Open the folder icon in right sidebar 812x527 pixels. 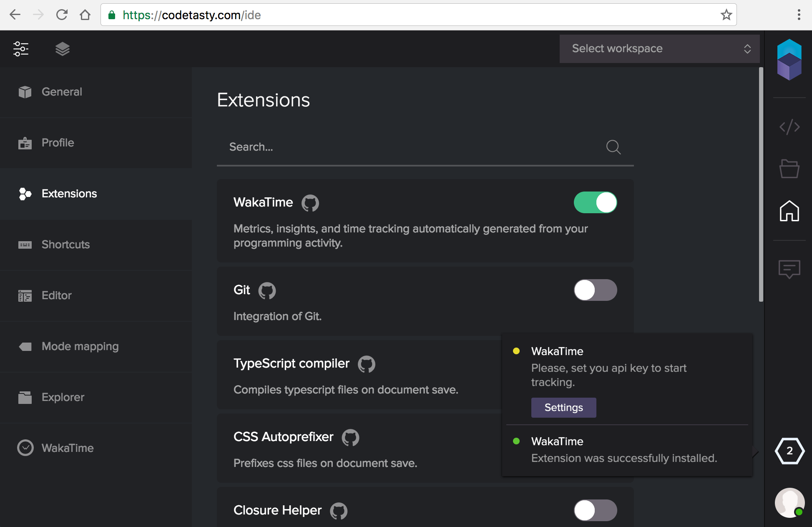coord(789,169)
